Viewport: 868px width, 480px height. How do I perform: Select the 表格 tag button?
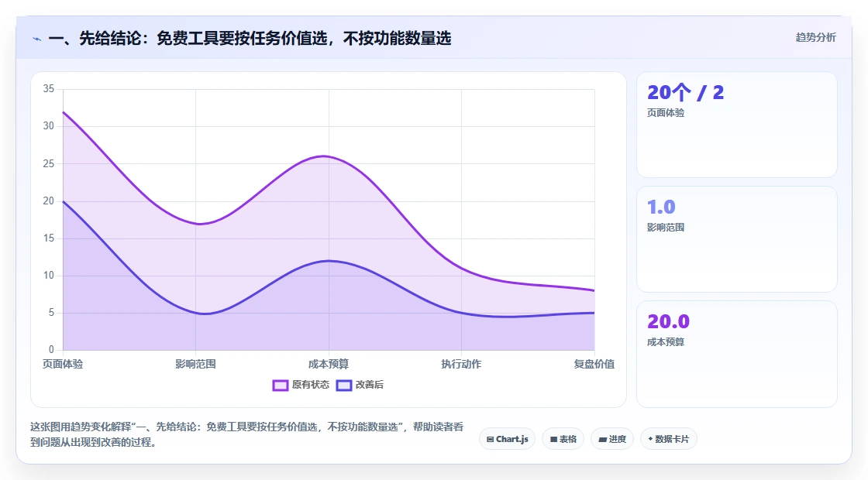[563, 439]
